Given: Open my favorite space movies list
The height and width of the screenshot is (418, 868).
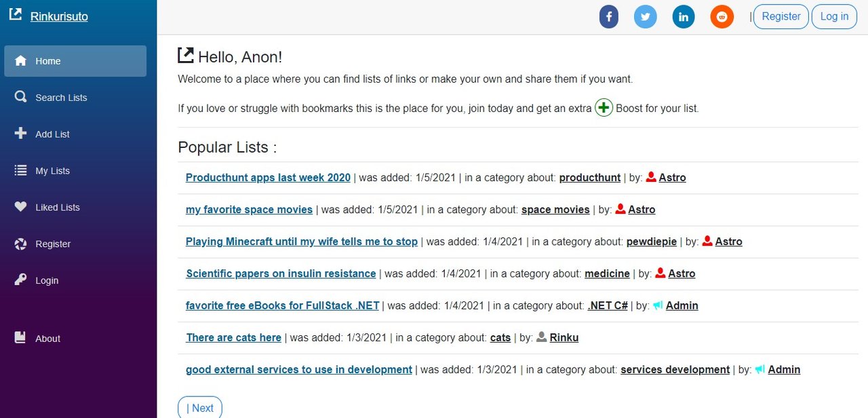Looking at the screenshot, I should (x=249, y=210).
